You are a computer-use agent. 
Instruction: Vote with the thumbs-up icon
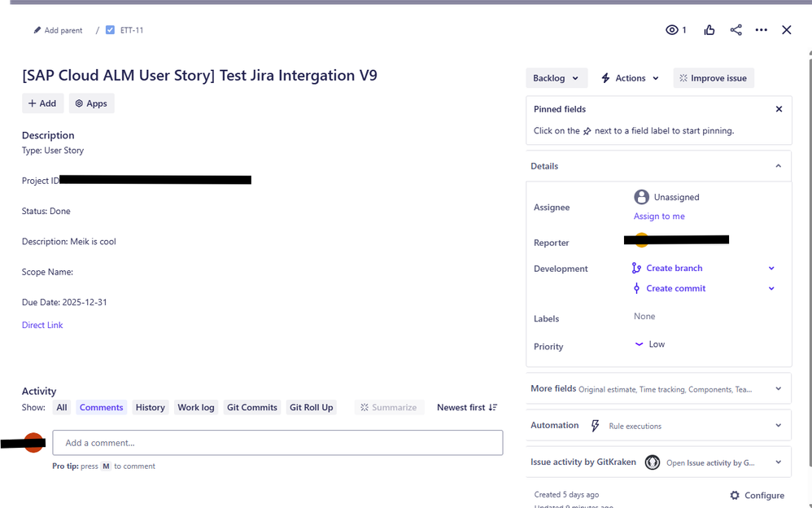[x=709, y=30]
